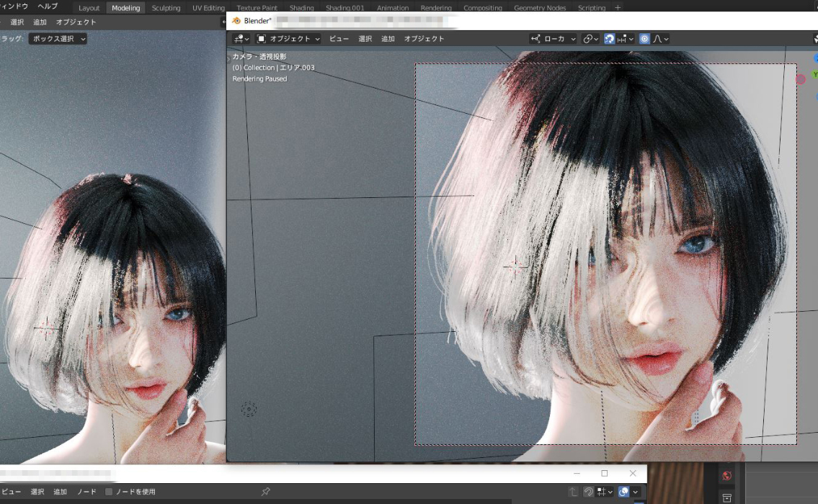Click the transform pivot point icon
Screen dimensions: 818x504
[588, 39]
